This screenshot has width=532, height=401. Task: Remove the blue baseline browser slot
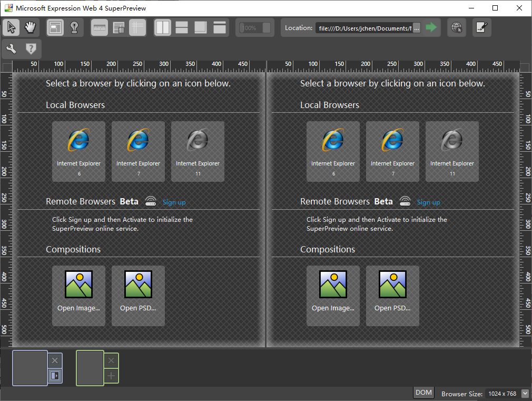55,360
